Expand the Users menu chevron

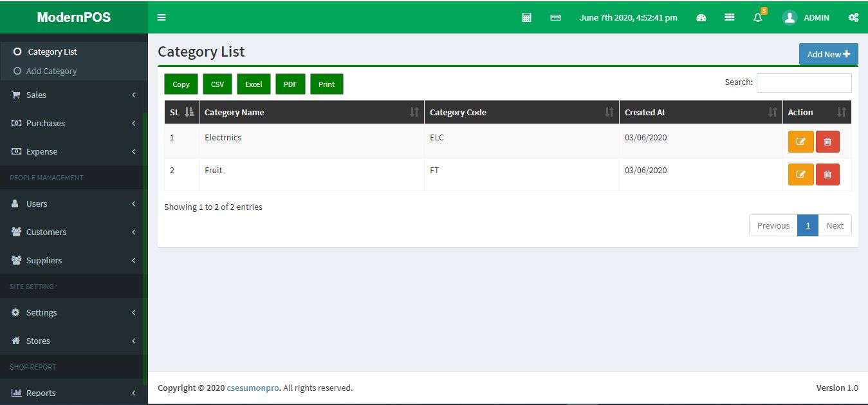[x=134, y=203]
